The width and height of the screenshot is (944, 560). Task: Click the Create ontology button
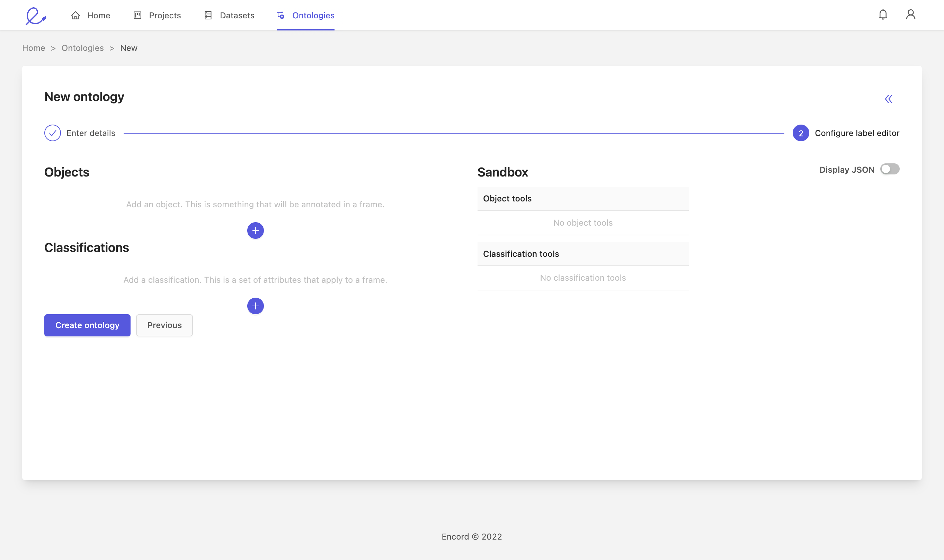[87, 325]
